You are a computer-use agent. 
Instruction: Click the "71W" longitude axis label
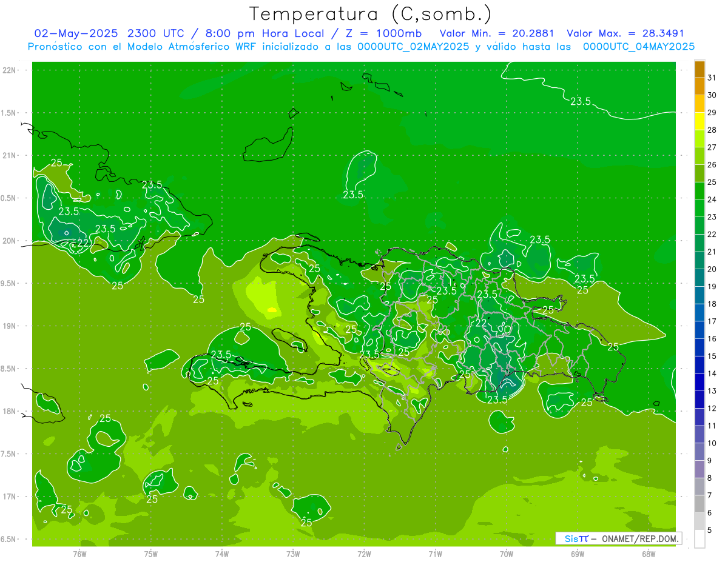[435, 554]
